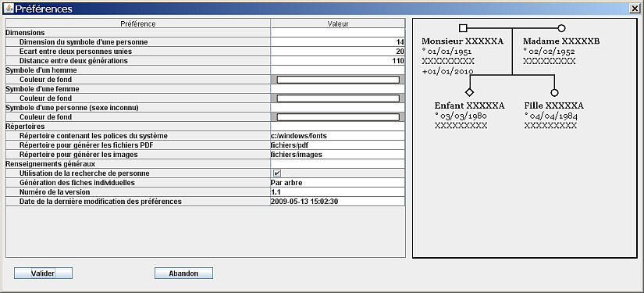Click birth date 03/03/1980 in preview
Image resolution: width=644 pixels, height=293 pixels.
[461, 116]
